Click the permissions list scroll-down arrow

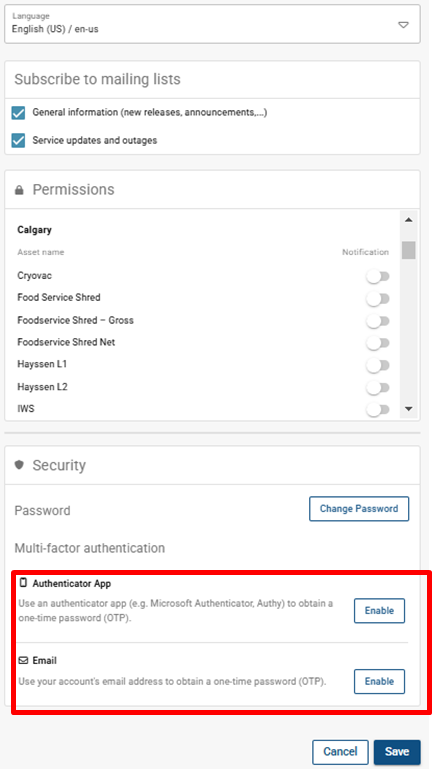408,409
